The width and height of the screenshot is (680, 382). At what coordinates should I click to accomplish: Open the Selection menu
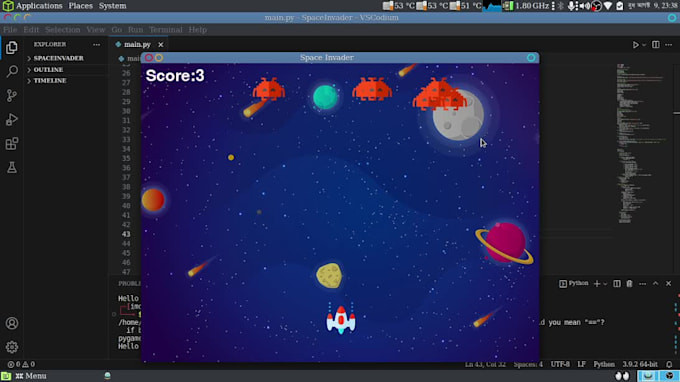coord(62,29)
